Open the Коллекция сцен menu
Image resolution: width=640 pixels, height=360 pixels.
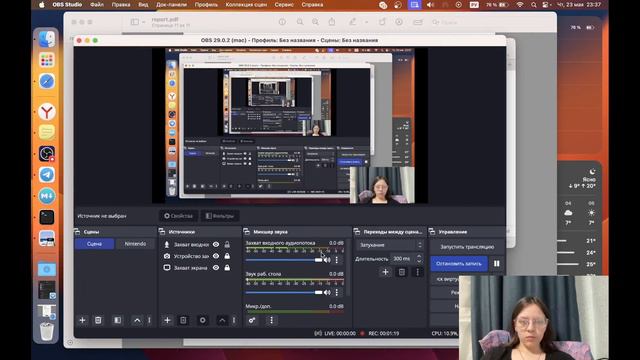pos(246,5)
